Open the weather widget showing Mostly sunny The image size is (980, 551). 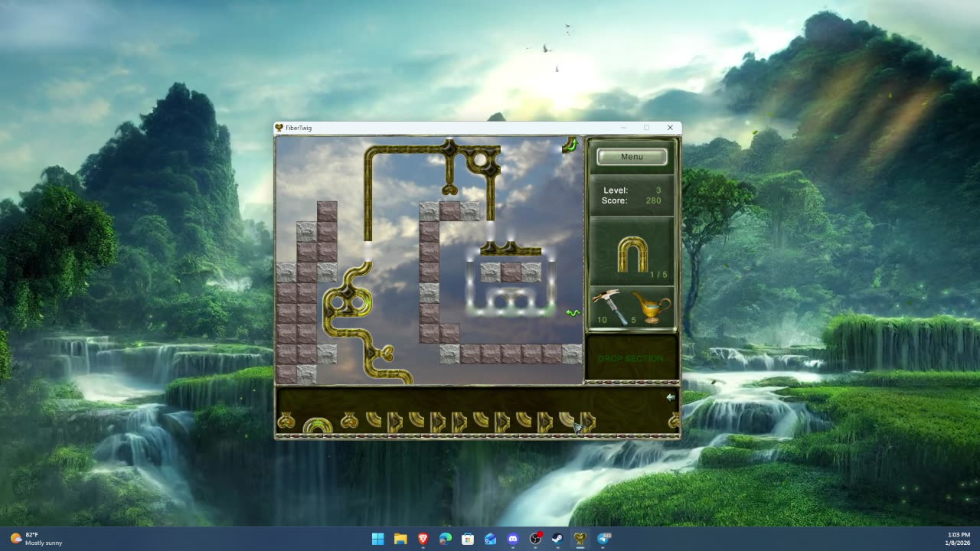pos(37,539)
